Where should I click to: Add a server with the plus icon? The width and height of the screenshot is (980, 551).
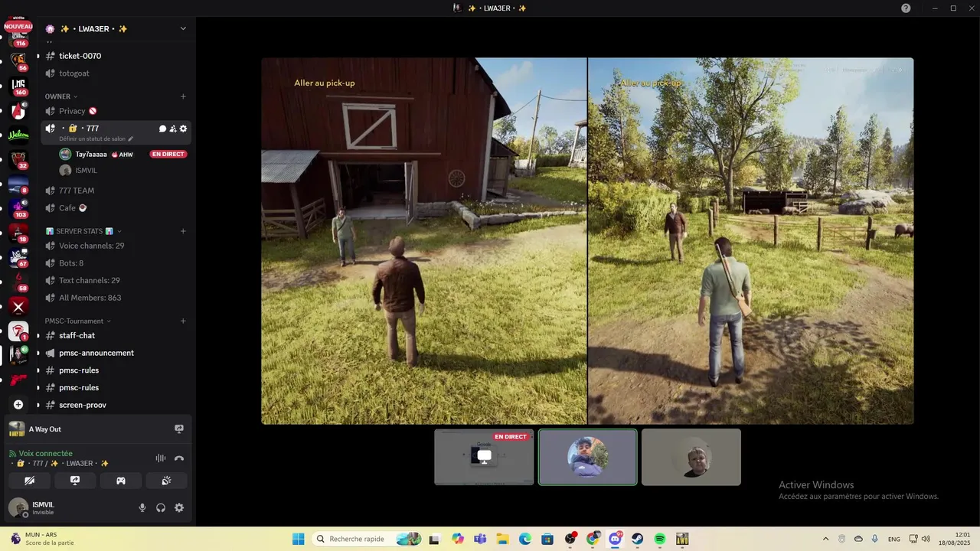pyautogui.click(x=18, y=404)
